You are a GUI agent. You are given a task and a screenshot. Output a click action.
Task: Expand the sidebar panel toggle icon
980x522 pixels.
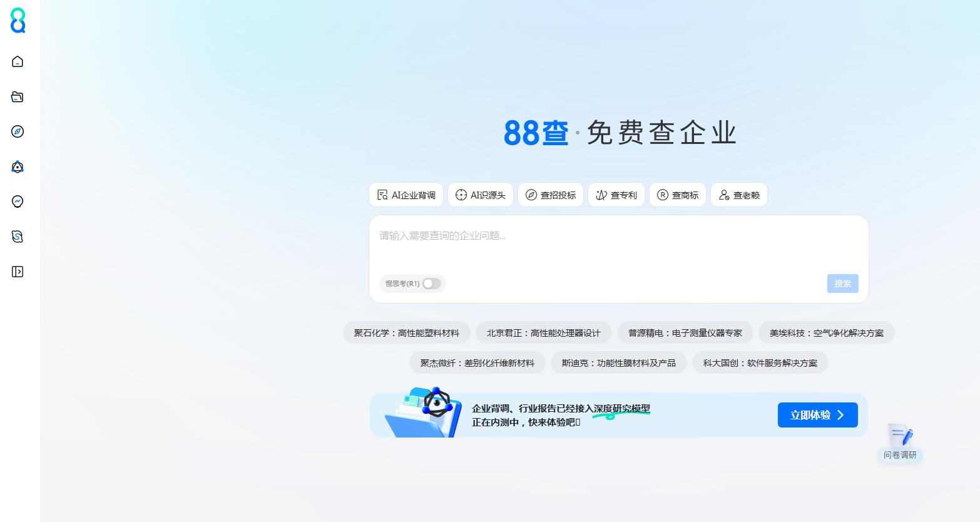click(x=18, y=272)
